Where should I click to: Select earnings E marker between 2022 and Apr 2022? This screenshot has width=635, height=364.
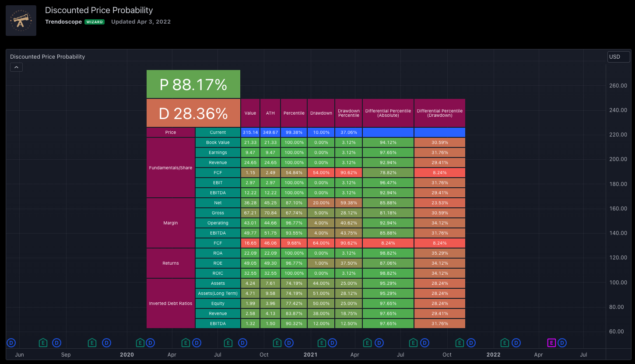[505, 343]
